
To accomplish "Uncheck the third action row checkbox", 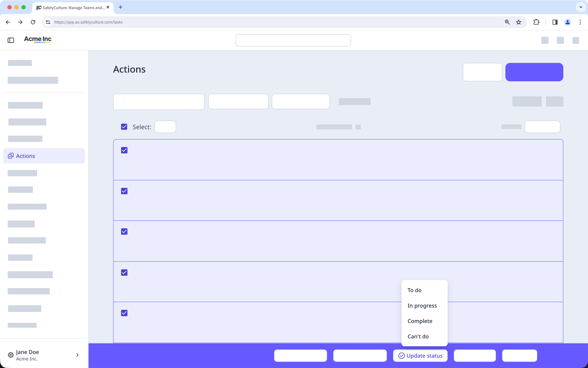I will (124, 232).
